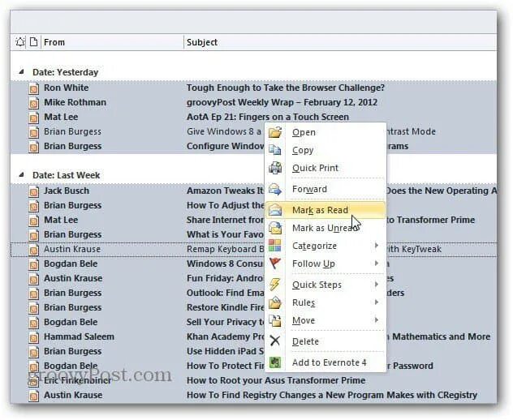The height and width of the screenshot is (420, 513).
Task: Click the item type page column icon
Action: pos(33,42)
